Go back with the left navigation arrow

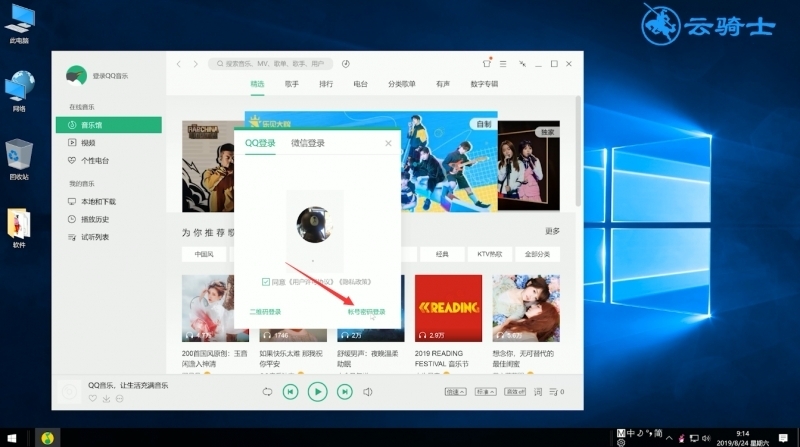point(179,64)
